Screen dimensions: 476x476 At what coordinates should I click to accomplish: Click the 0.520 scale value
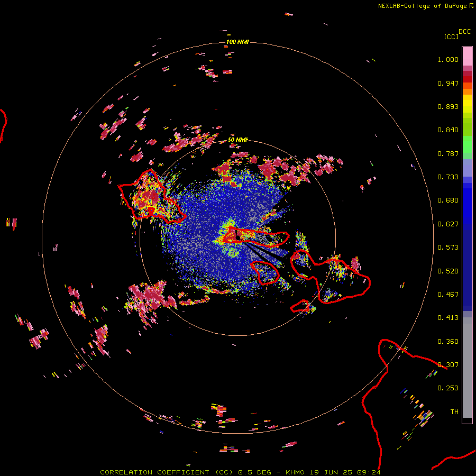coord(448,271)
